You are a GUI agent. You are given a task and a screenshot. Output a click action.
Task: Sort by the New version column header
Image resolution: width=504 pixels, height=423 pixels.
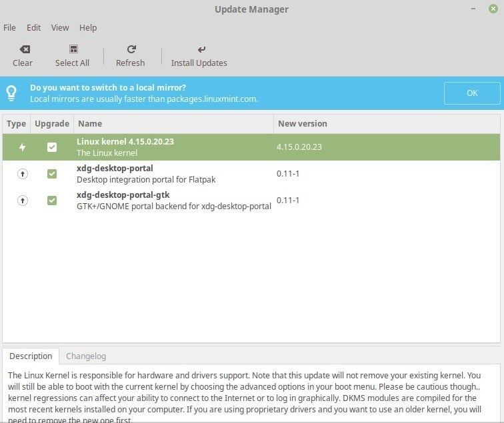click(x=387, y=124)
